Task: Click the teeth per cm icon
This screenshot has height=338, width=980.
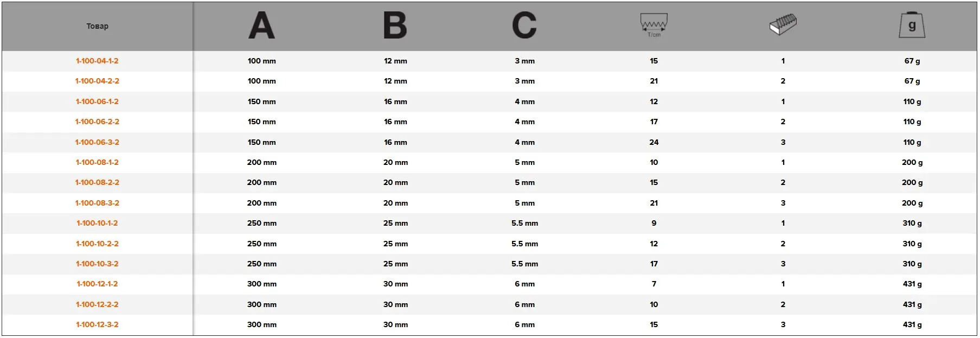Action: click(x=654, y=25)
